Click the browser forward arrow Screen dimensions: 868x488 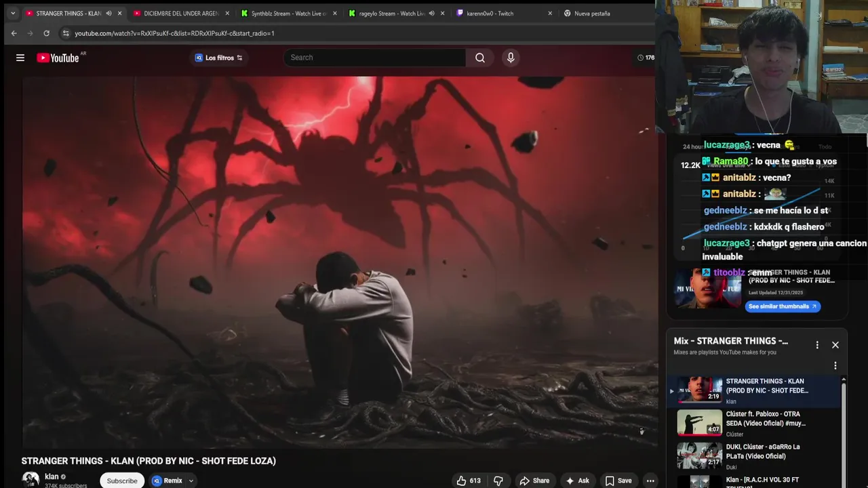pyautogui.click(x=30, y=33)
